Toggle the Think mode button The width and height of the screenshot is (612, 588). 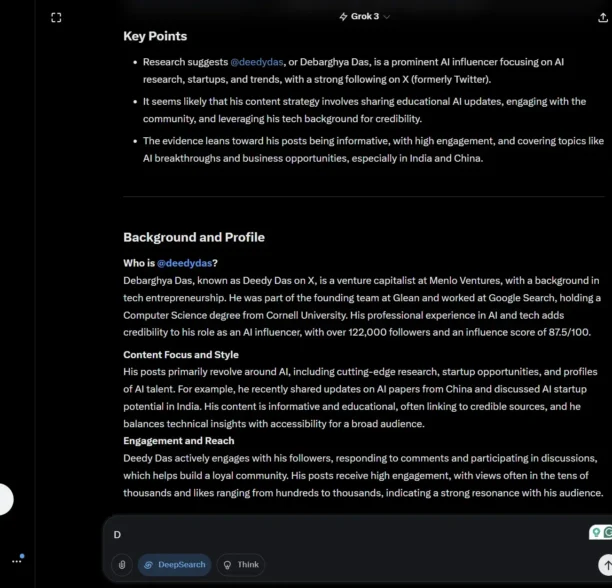click(241, 565)
